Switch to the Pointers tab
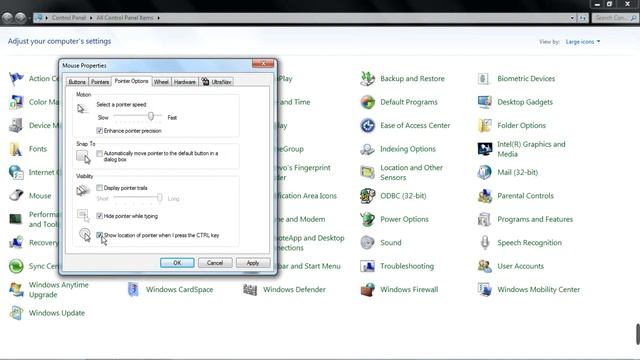Viewport: 640px width, 360px height. [100, 82]
